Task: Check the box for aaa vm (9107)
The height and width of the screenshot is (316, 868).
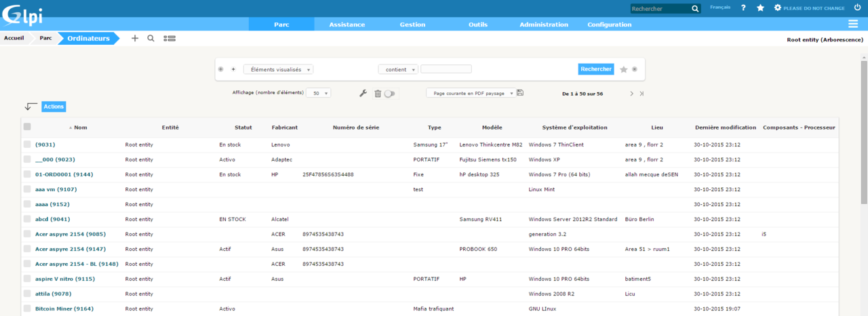Action: (x=27, y=189)
